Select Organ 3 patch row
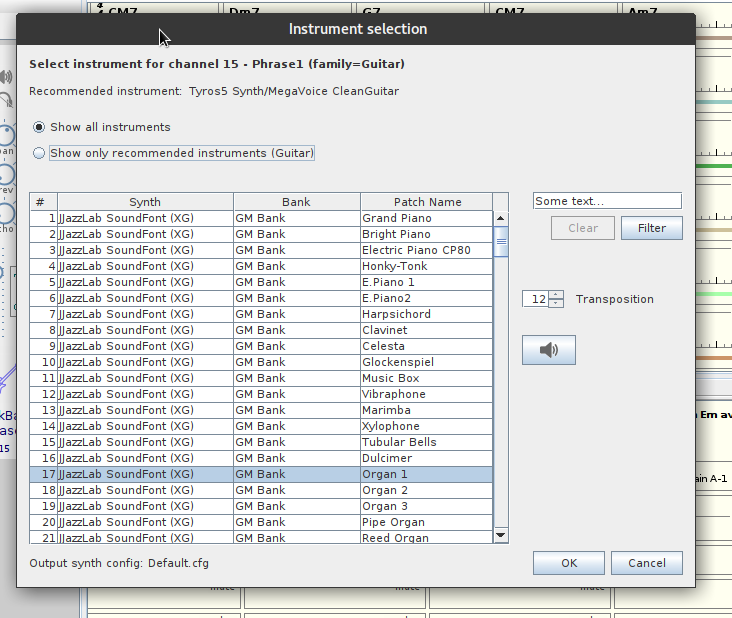This screenshot has height=618, width=732. [261, 506]
